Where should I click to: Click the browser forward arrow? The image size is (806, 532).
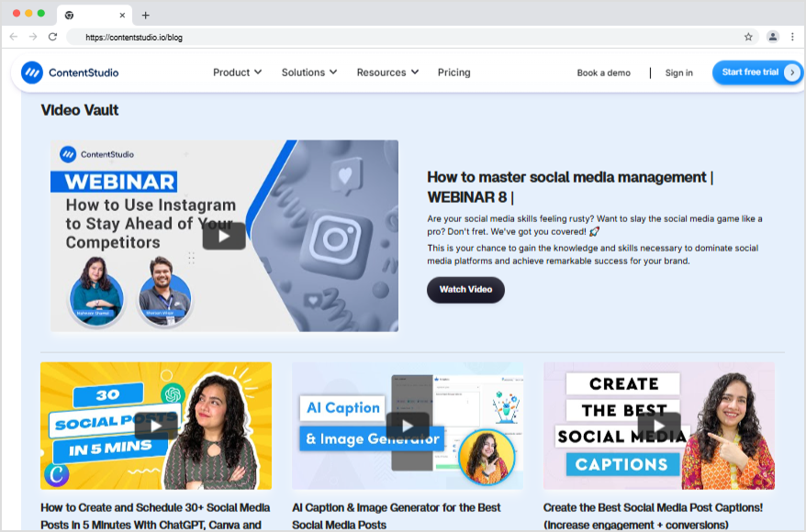[x=33, y=37]
